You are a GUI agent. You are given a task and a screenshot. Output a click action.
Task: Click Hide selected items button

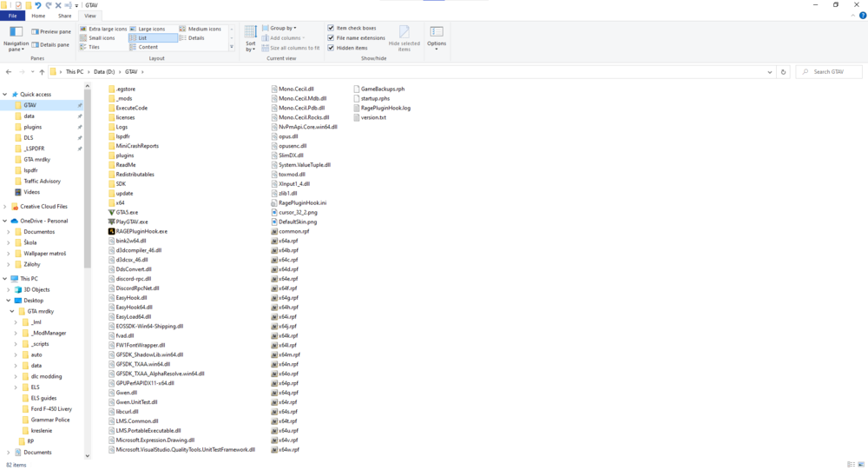tap(404, 39)
